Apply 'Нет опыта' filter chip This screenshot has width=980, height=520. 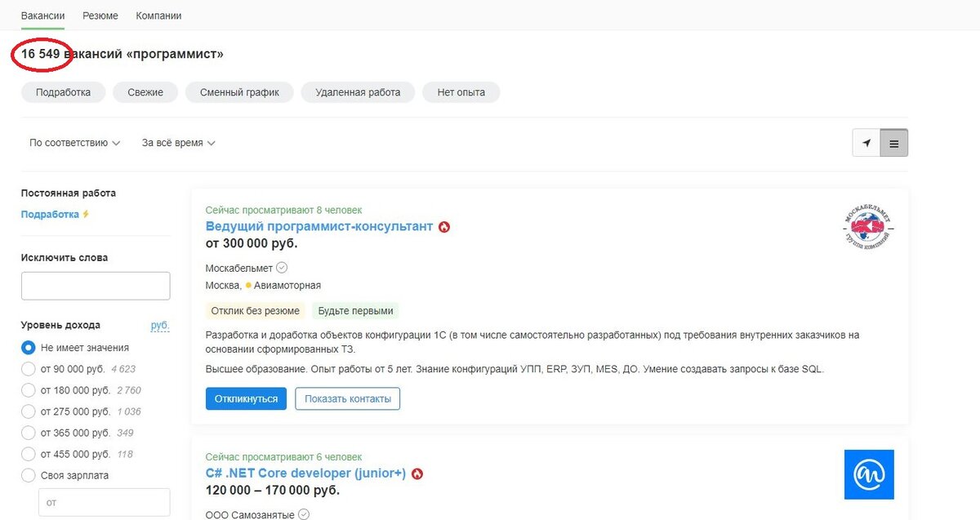[461, 92]
